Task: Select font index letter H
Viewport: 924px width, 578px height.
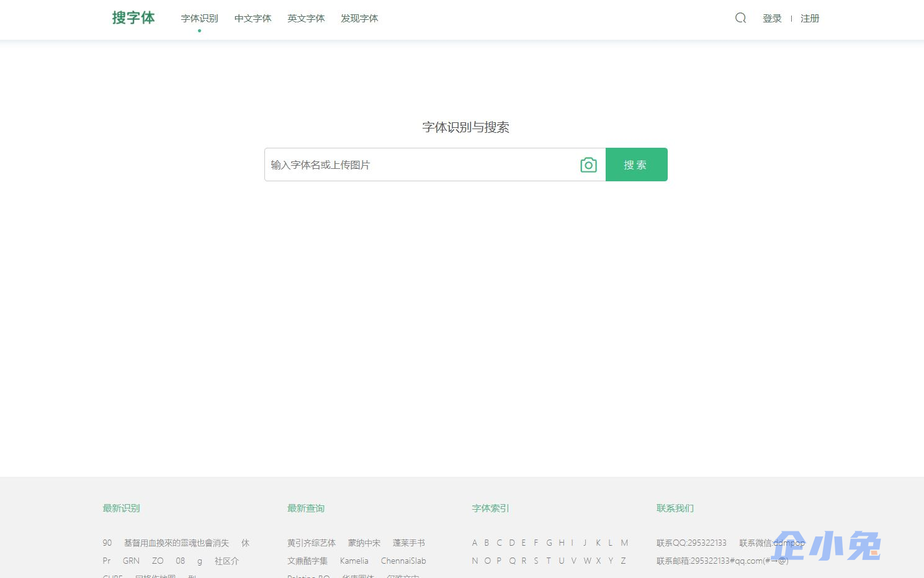Action: [562, 543]
